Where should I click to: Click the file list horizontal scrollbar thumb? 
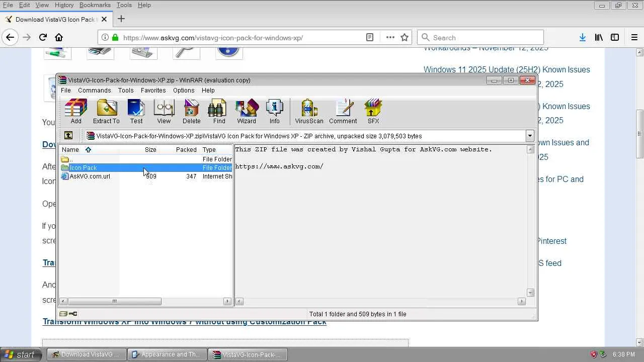point(114,301)
